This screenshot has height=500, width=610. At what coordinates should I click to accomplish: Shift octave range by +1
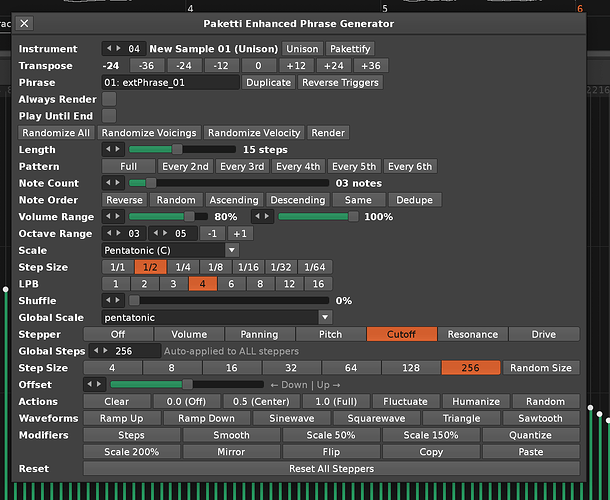240,233
